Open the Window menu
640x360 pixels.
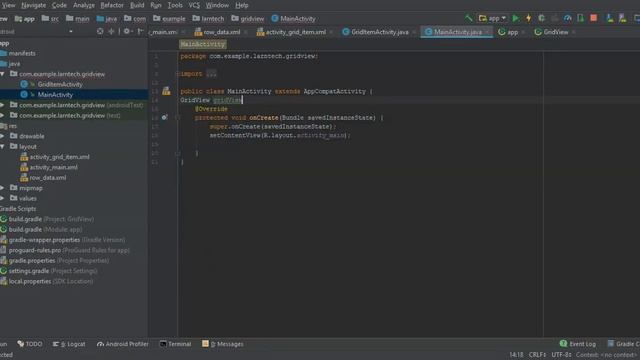[217, 5]
